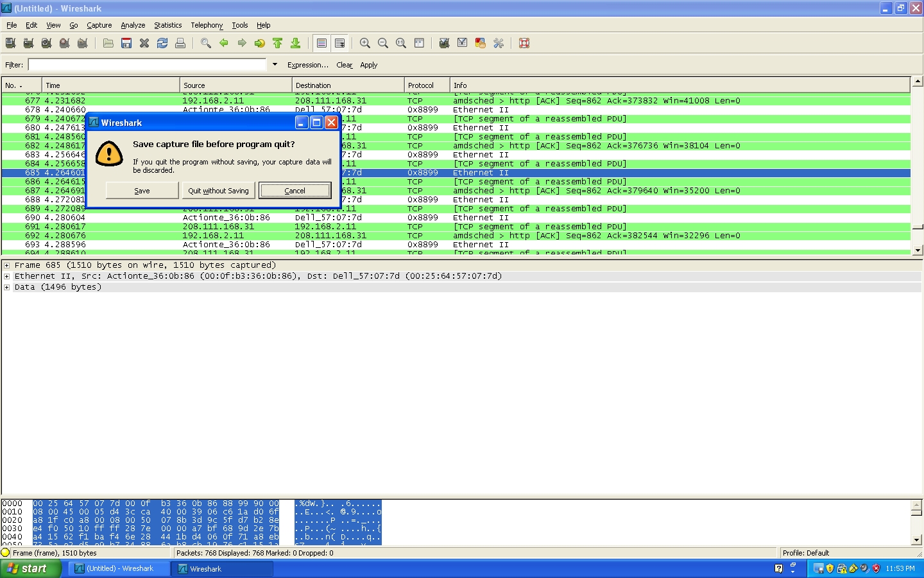Go forward in packet history
The height and width of the screenshot is (578, 924).
242,43
